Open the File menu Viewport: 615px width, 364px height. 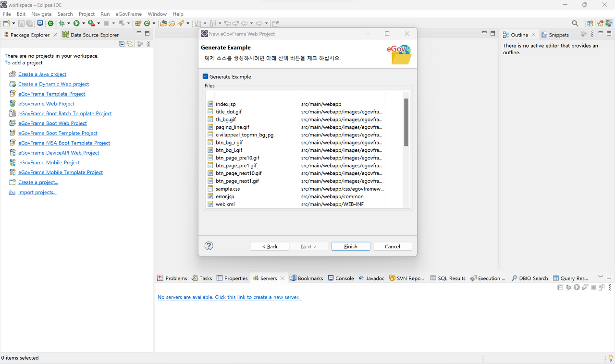pyautogui.click(x=7, y=14)
